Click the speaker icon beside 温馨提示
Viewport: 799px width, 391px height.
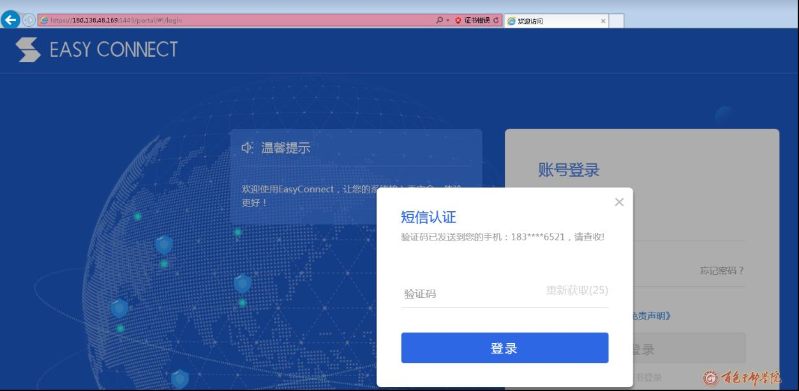pyautogui.click(x=247, y=148)
